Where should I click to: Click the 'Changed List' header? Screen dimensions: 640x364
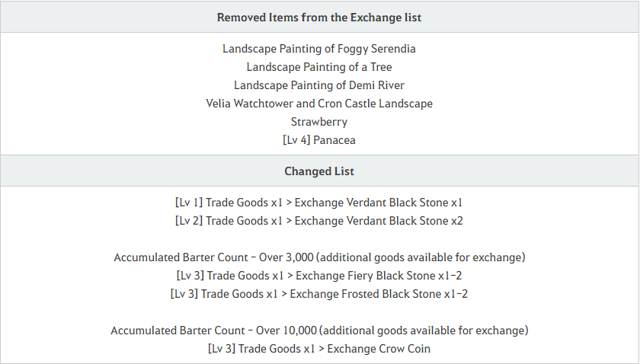click(318, 171)
